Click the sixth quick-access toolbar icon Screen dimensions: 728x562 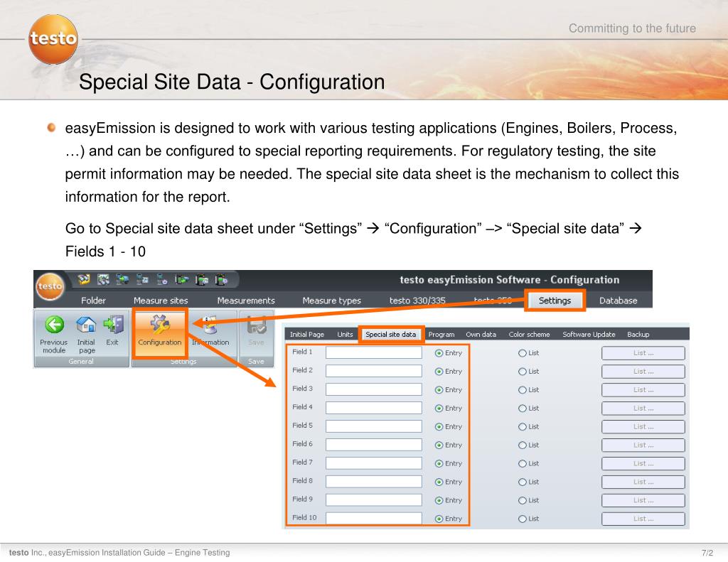point(181,279)
